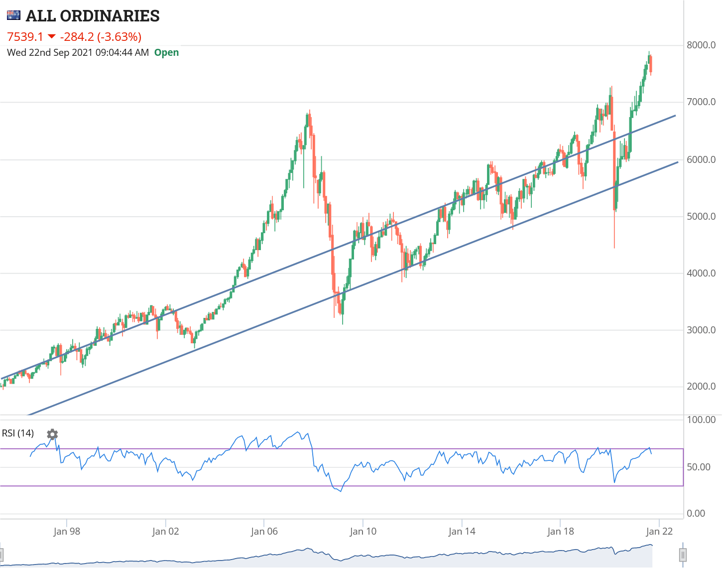Click the Jan 98 date axis label
The width and height of the screenshot is (728, 572).
67,532
